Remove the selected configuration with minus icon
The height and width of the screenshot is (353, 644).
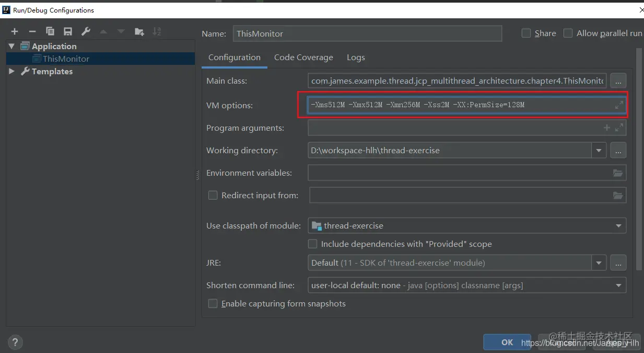pyautogui.click(x=32, y=32)
